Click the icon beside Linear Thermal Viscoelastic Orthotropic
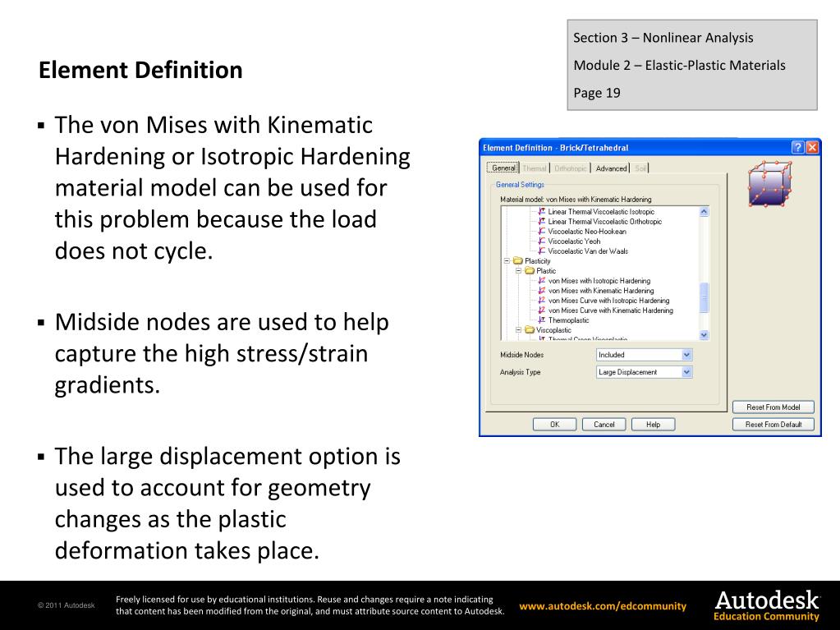This screenshot has width=840, height=630. tap(542, 221)
